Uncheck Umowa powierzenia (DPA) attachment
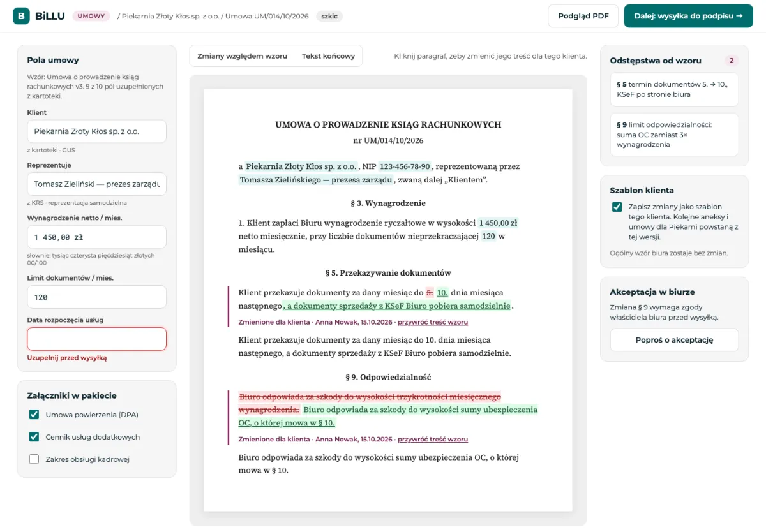This screenshot has height=532, width=766. point(34,415)
